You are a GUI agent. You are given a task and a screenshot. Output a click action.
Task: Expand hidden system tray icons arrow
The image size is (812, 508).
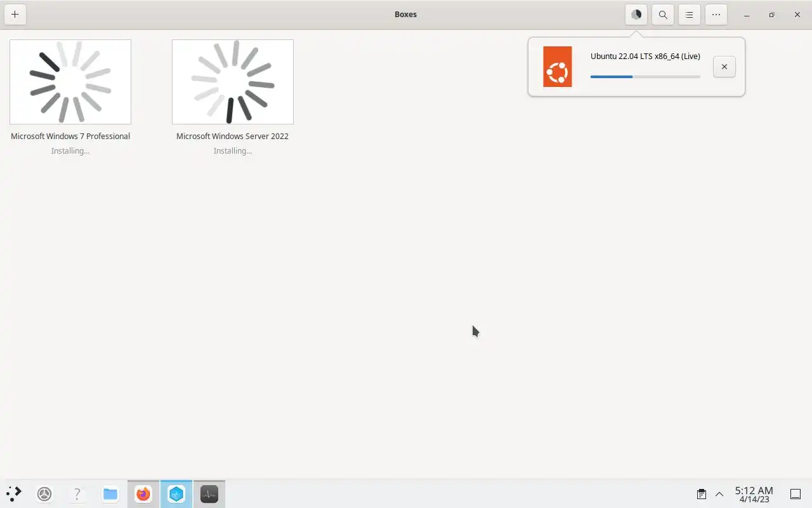pos(719,494)
